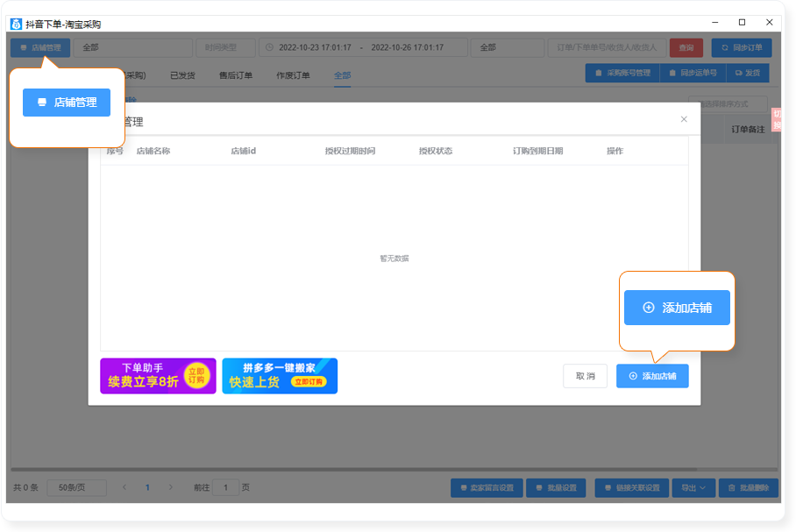Open the 50条/页 page size dropdown
The width and height of the screenshot is (796, 532).
pyautogui.click(x=76, y=488)
